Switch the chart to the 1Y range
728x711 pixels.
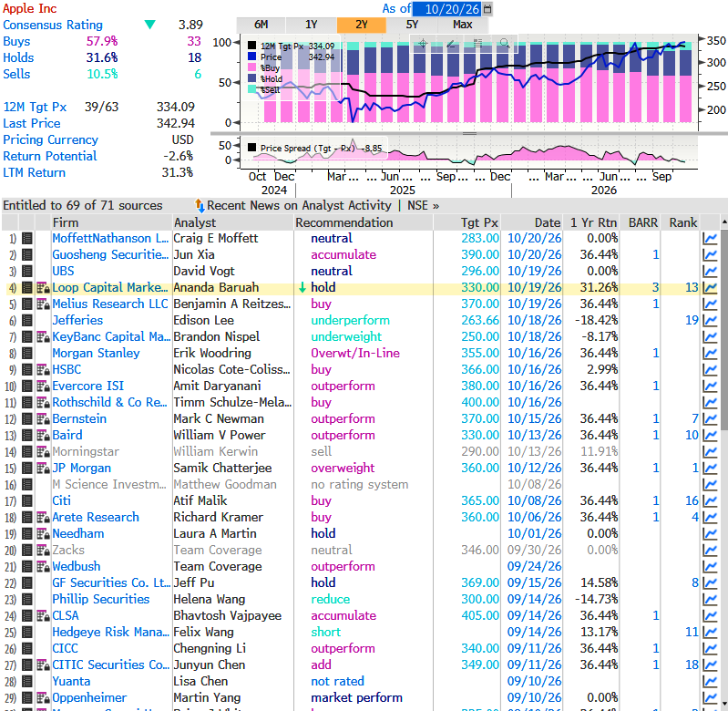point(311,25)
